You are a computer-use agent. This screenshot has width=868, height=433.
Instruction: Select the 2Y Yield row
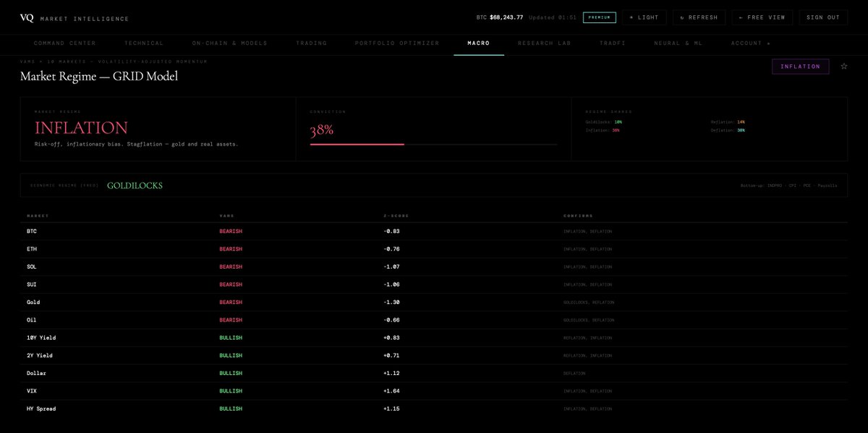[x=434, y=356]
